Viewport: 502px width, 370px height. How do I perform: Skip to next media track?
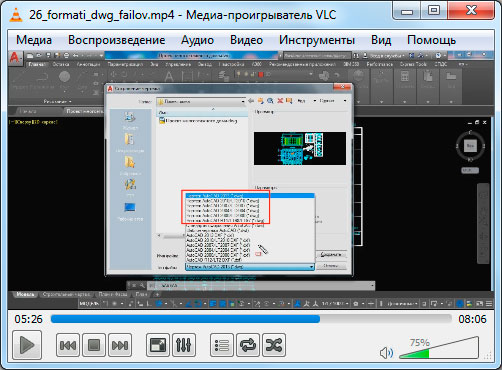(120, 345)
